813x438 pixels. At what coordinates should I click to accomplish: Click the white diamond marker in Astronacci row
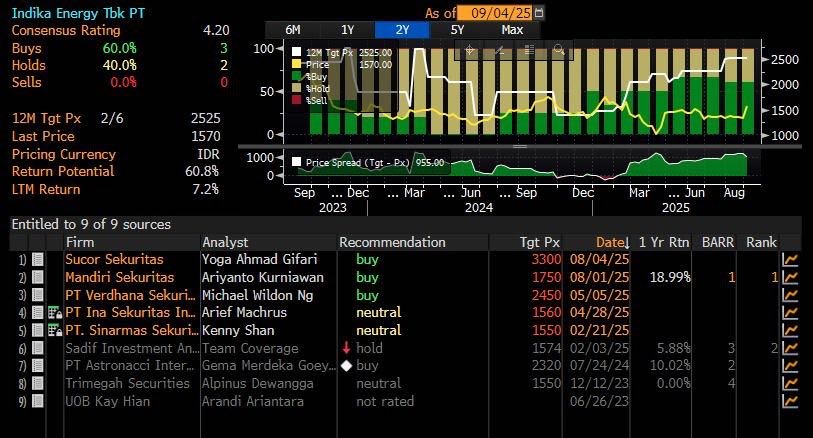(x=346, y=366)
